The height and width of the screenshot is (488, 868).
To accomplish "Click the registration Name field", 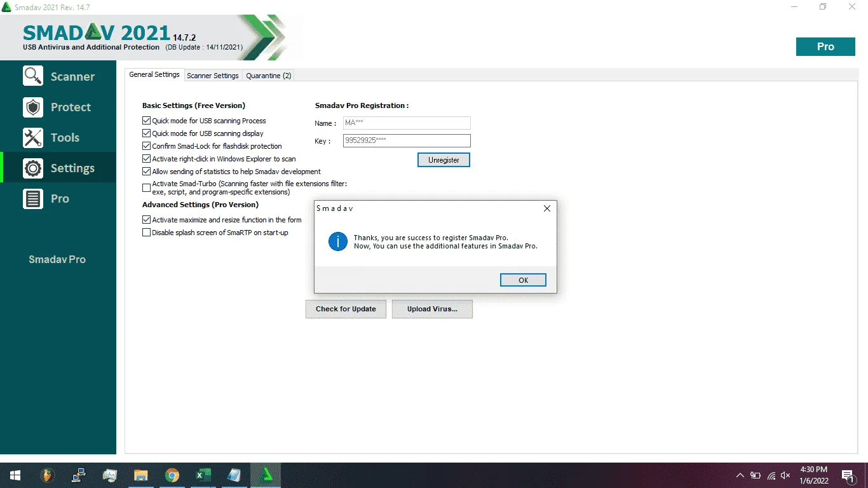I will [407, 123].
